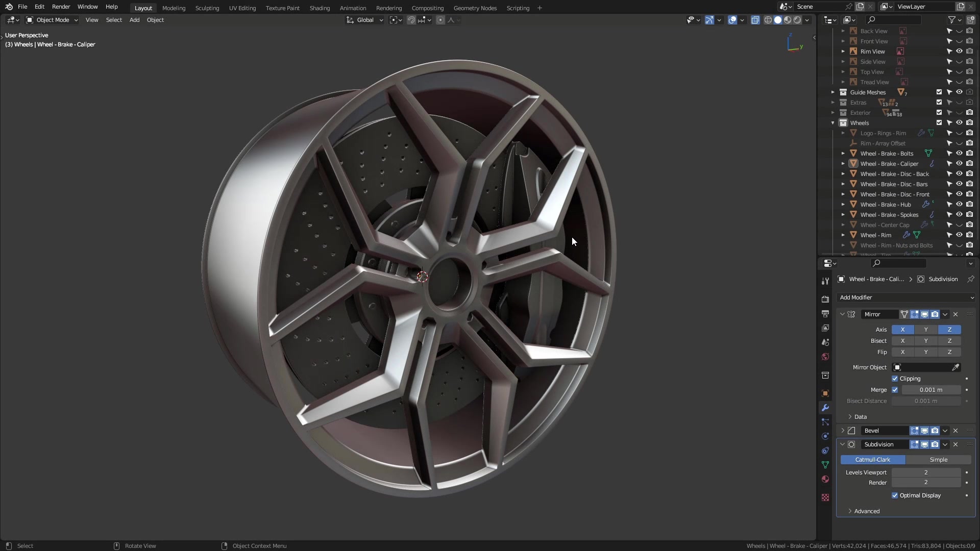Viewport: 980px width, 551px height.
Task: Hide Wheel - Rim in viewport
Action: pyautogui.click(x=959, y=235)
